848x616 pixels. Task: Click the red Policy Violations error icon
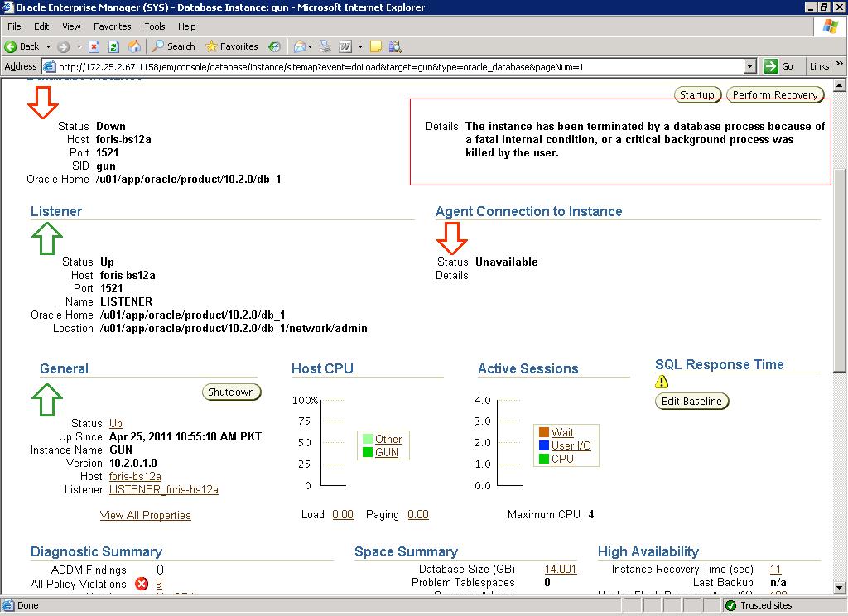coord(142,584)
